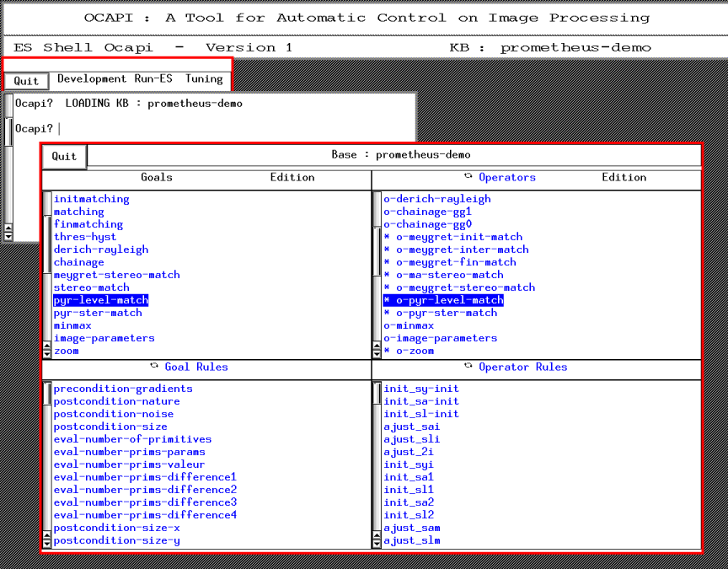The height and width of the screenshot is (569, 728).
Task: Click the cycle icon beside Goal Rules
Action: pyautogui.click(x=154, y=366)
